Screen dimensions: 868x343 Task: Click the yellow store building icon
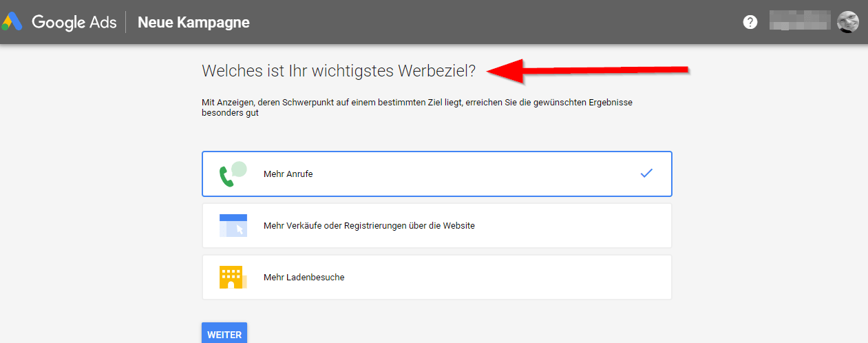click(x=233, y=277)
